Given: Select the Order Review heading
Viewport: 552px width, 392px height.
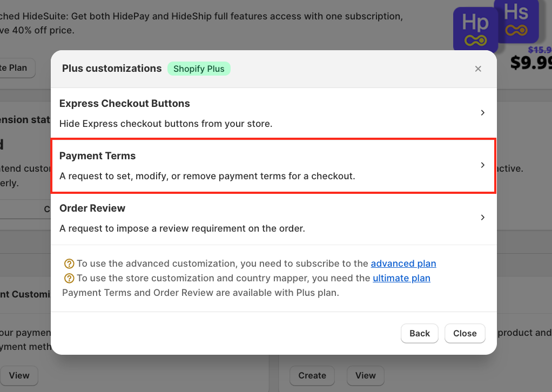Looking at the screenshot, I should click(x=92, y=208).
